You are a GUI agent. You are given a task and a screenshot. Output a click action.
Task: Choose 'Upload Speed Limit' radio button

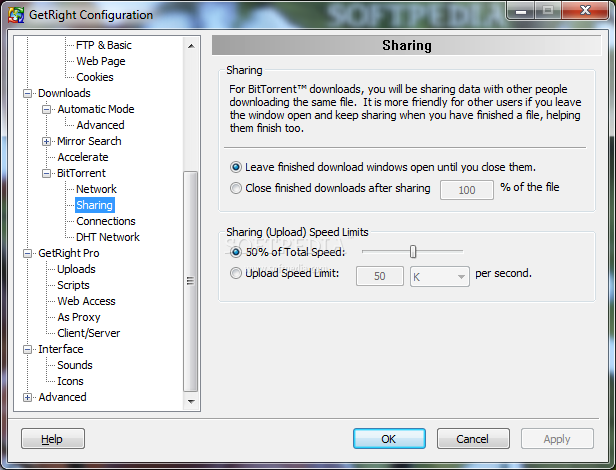(236, 273)
